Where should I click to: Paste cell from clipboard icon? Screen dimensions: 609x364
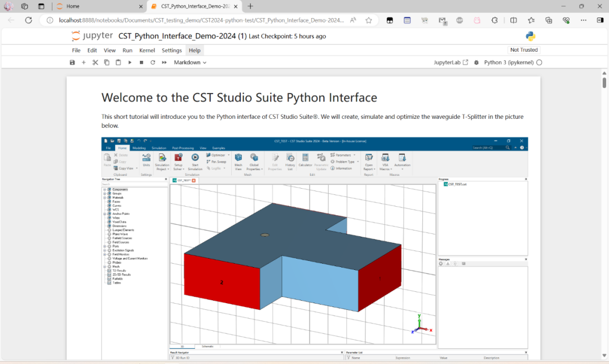(119, 62)
